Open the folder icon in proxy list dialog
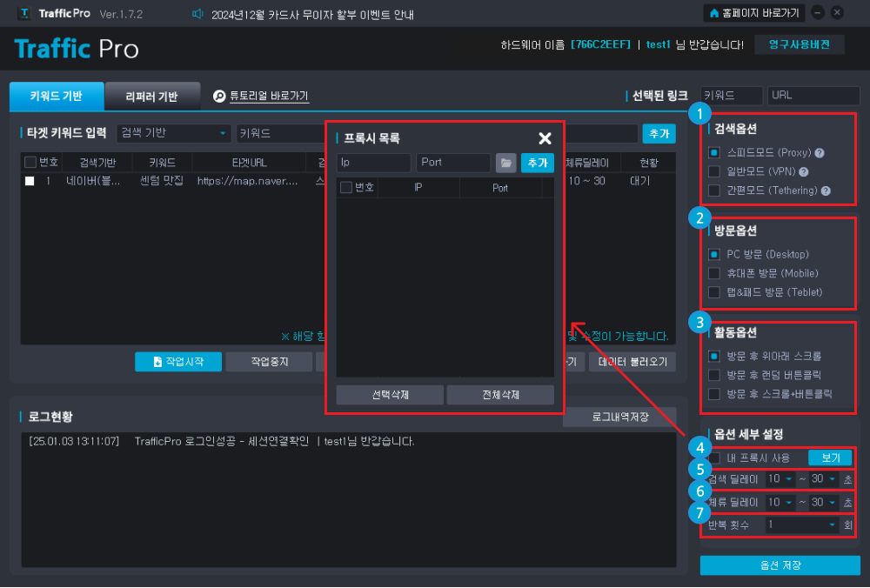This screenshot has width=870, height=588. tap(505, 163)
